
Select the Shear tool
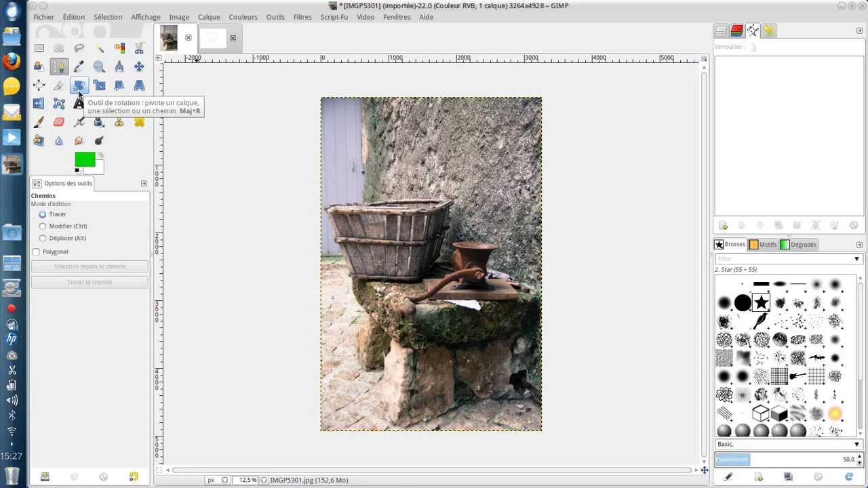(119, 85)
